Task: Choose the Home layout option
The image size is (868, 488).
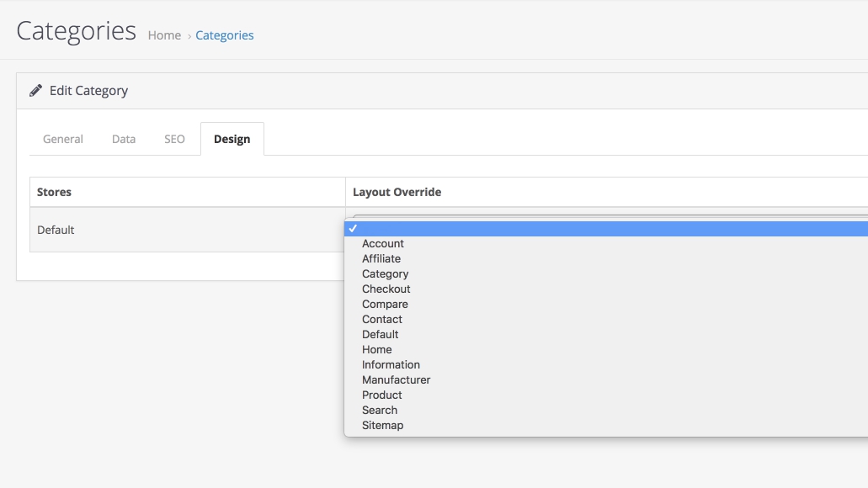Action: (377, 350)
